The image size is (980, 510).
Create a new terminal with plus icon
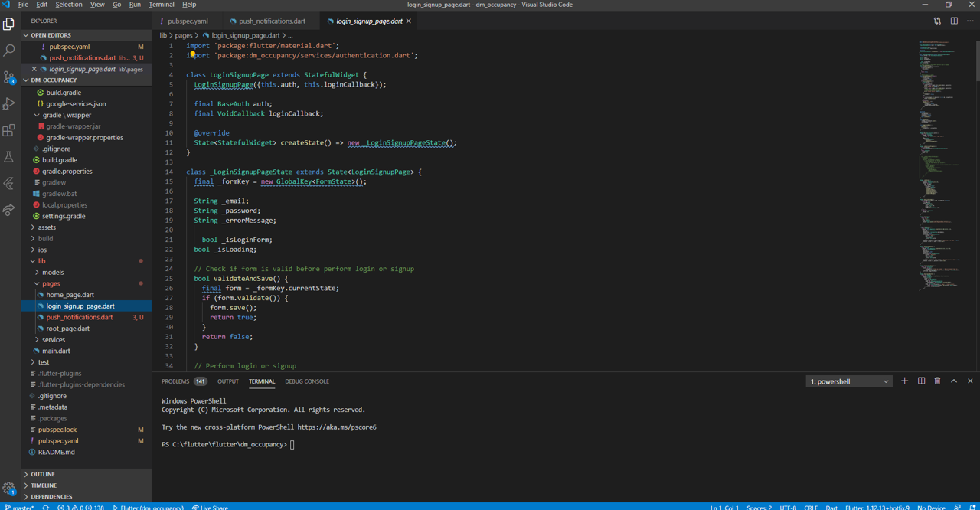(904, 381)
